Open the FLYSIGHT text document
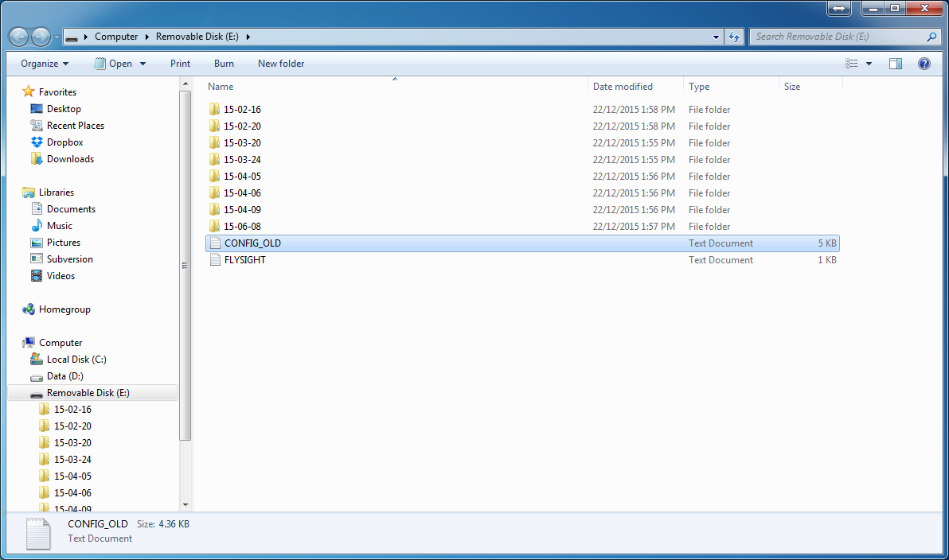Viewport: 949px width, 560px height. tap(244, 260)
